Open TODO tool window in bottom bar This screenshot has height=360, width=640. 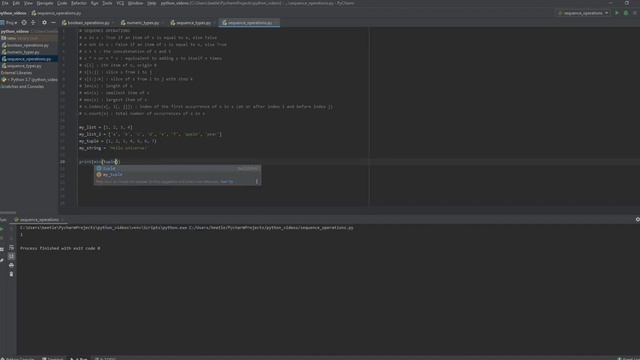tap(105, 358)
